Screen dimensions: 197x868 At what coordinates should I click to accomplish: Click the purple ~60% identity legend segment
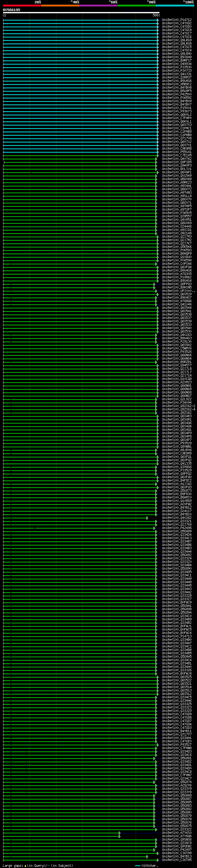tap(99, 6)
